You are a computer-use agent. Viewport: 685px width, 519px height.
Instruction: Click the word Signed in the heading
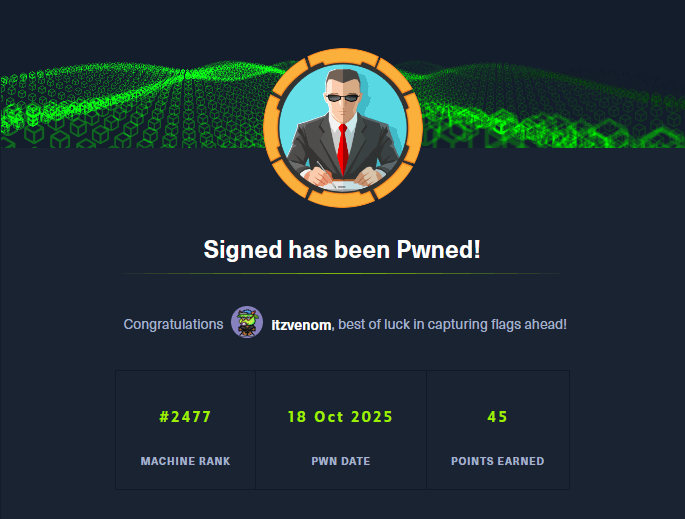(242, 250)
